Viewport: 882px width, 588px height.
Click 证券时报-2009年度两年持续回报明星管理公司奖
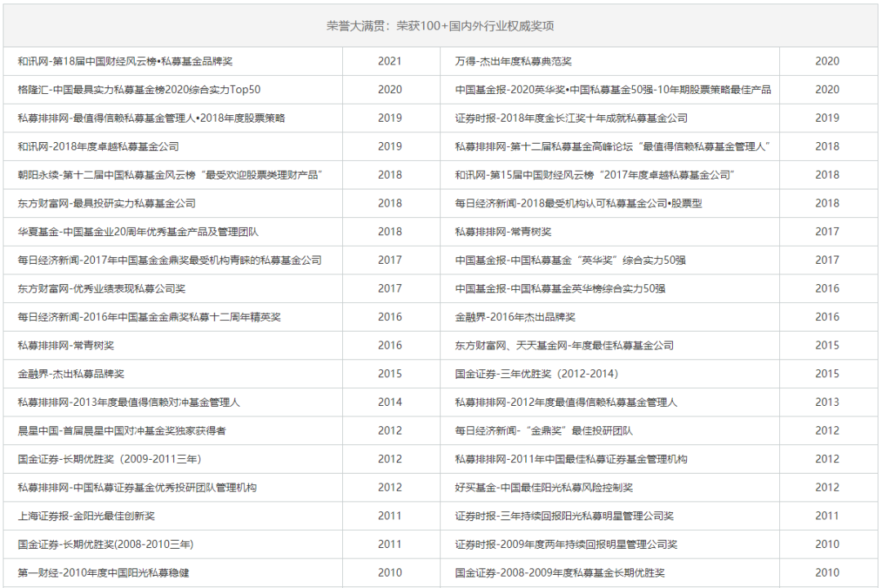566,544
